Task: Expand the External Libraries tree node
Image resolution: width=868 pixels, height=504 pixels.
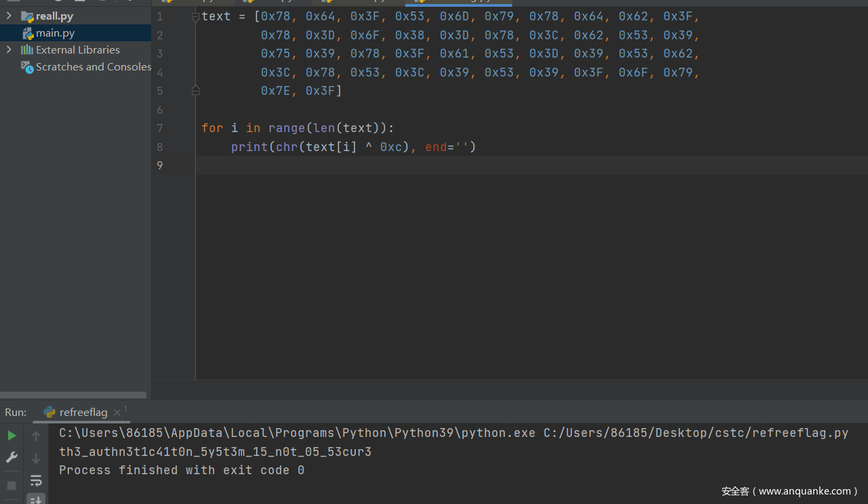Action: pos(9,49)
